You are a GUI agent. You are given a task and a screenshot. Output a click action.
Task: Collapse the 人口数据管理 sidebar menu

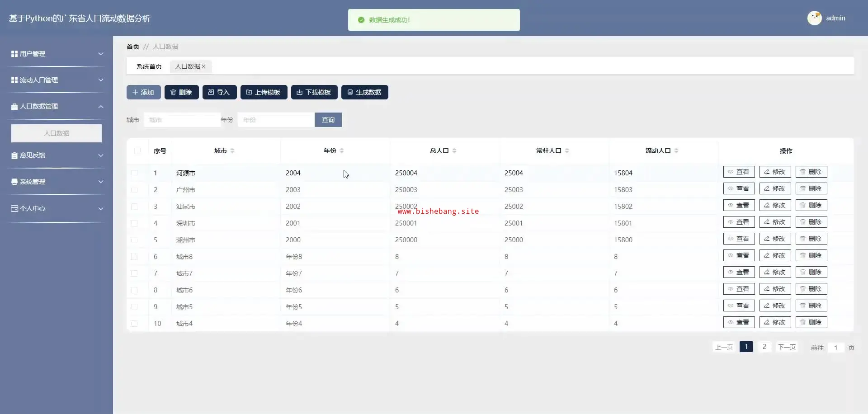(57, 106)
